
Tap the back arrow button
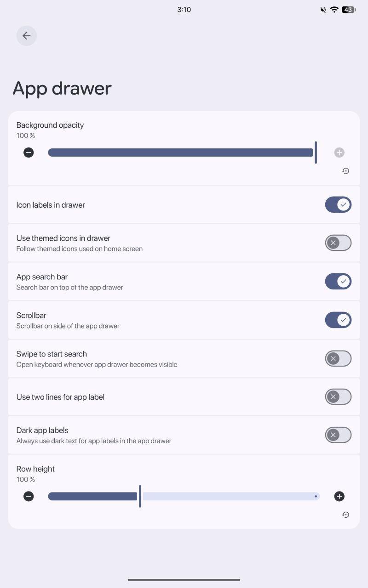point(26,36)
